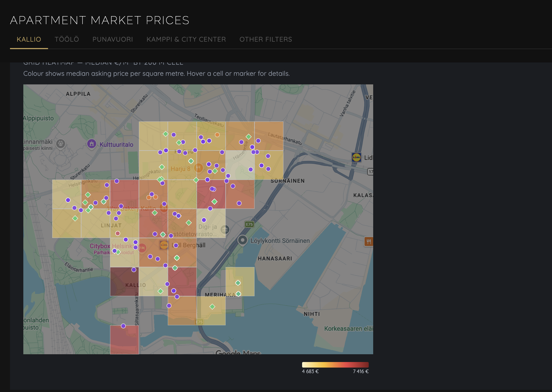Viewport: 552px width, 392px height.
Task: Open the Other Filters tab
Action: pos(265,39)
